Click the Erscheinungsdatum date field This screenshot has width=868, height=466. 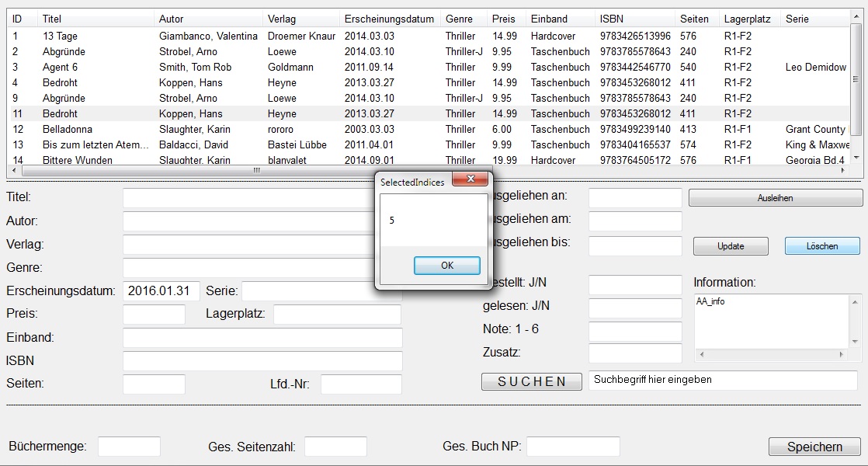point(161,291)
